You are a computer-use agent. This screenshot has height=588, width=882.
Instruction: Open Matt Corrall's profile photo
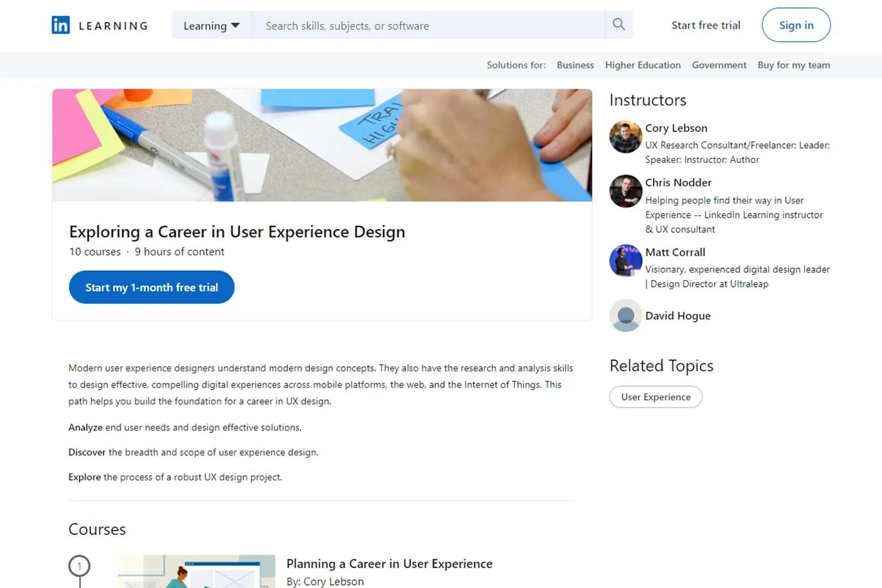pos(626,261)
